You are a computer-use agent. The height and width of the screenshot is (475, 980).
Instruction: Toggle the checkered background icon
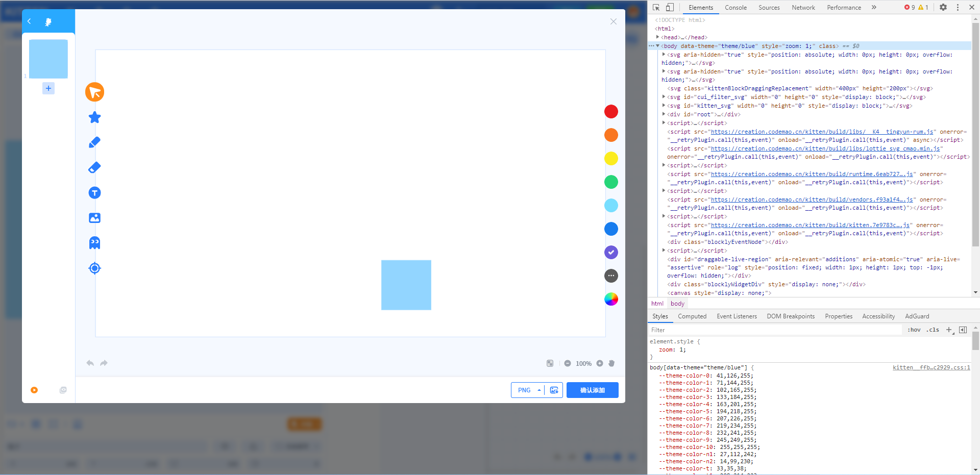click(x=550, y=363)
